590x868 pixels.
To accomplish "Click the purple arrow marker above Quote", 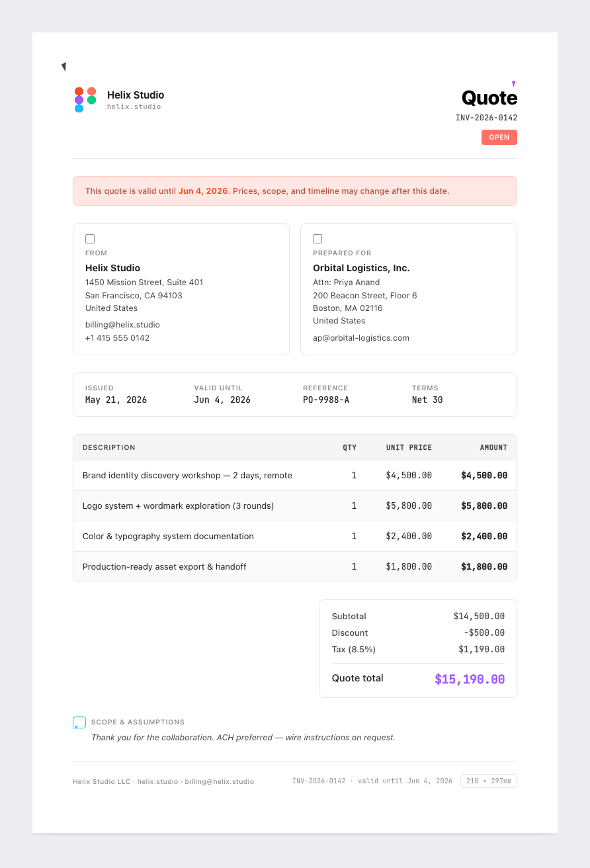I will click(514, 84).
